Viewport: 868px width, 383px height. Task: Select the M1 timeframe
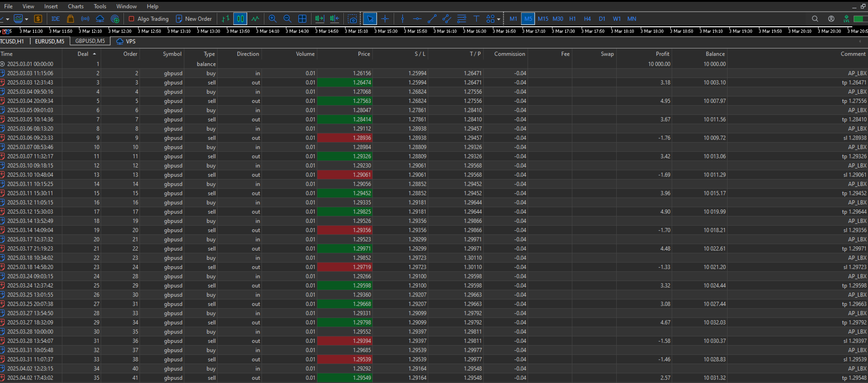(513, 19)
